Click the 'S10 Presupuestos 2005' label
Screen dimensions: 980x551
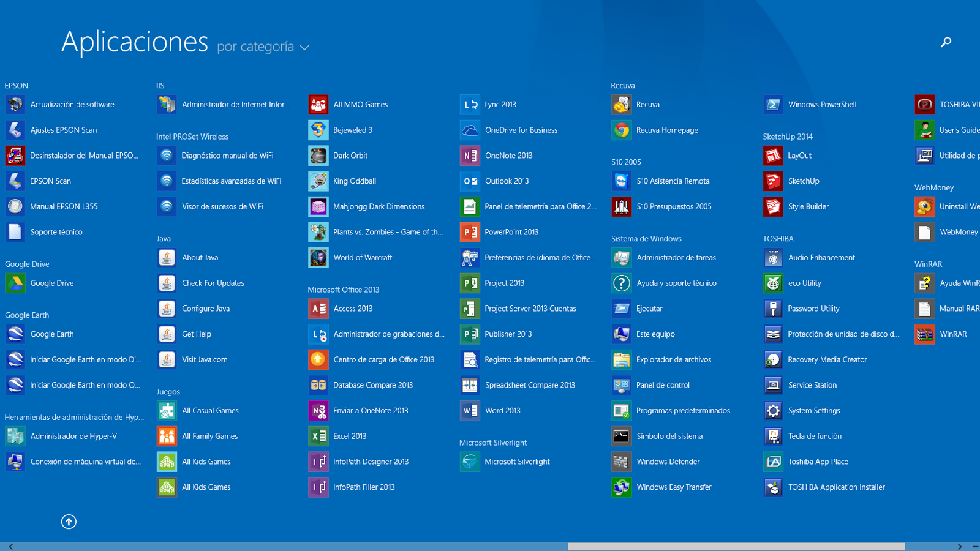674,206
